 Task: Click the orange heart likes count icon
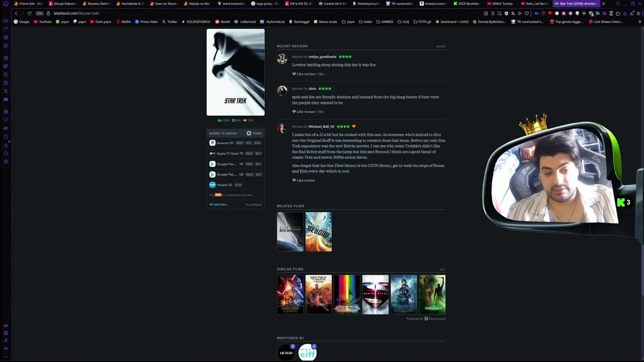tap(245, 121)
